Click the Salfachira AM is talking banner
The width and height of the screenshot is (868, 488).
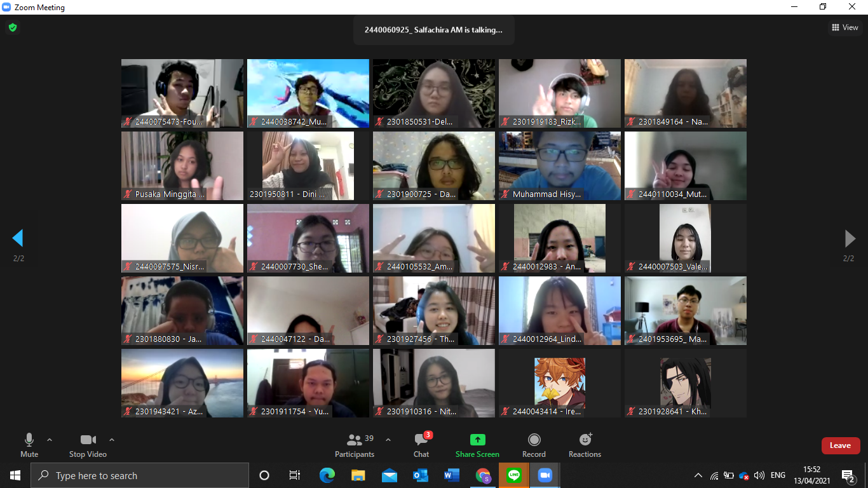coord(433,30)
